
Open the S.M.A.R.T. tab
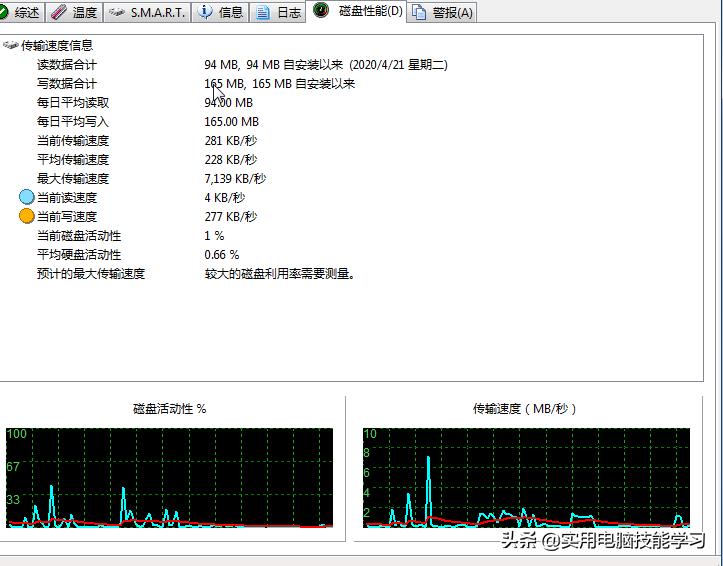tap(148, 12)
